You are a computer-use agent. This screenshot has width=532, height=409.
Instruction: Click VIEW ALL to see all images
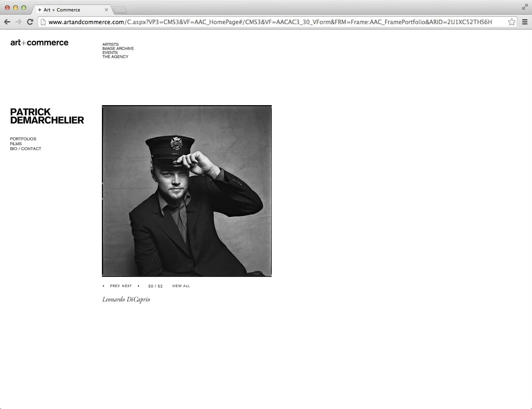coord(181,286)
